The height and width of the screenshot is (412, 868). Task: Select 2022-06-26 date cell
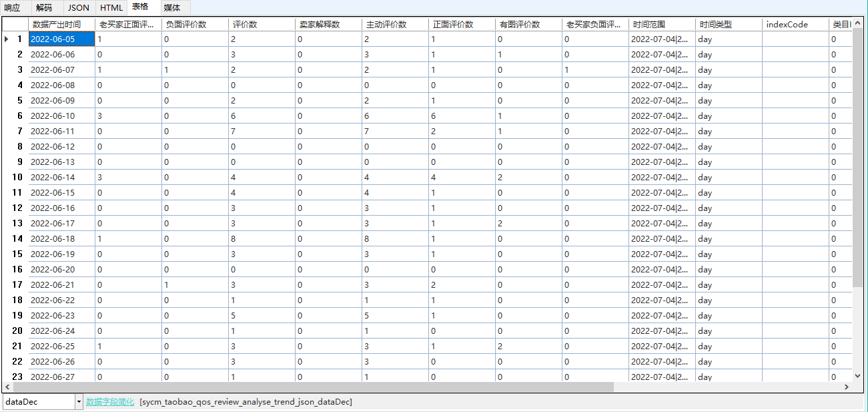pyautogui.click(x=61, y=362)
